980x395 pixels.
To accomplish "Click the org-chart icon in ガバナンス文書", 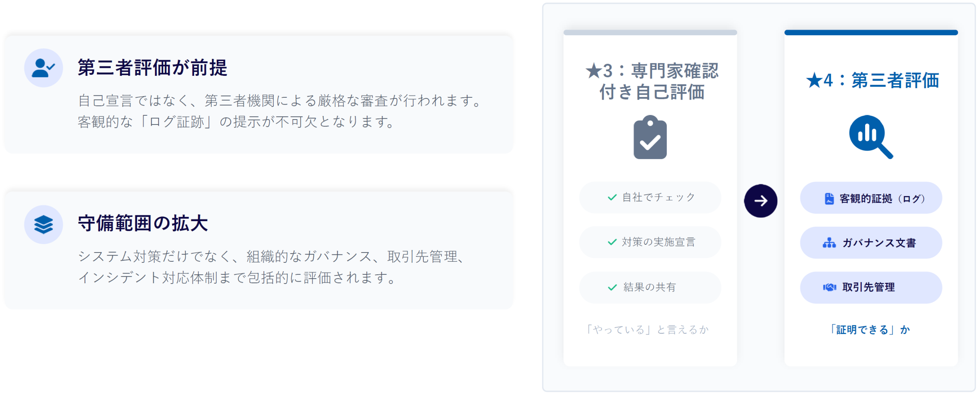I will pyautogui.click(x=829, y=243).
